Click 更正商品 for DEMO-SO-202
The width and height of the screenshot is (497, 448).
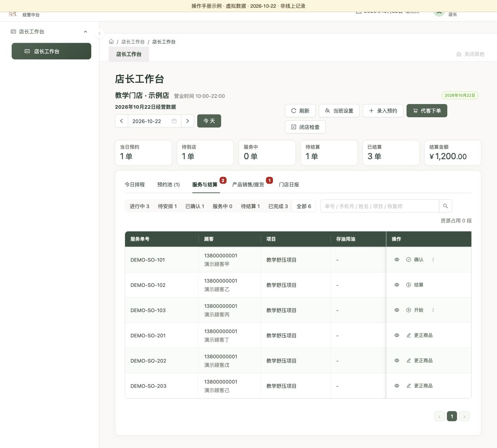point(419,361)
